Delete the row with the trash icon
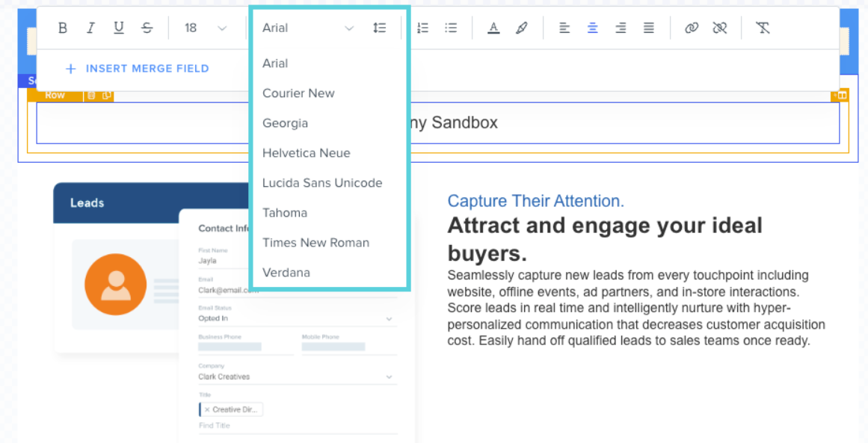Screen dimensions: 868x443 point(91,96)
